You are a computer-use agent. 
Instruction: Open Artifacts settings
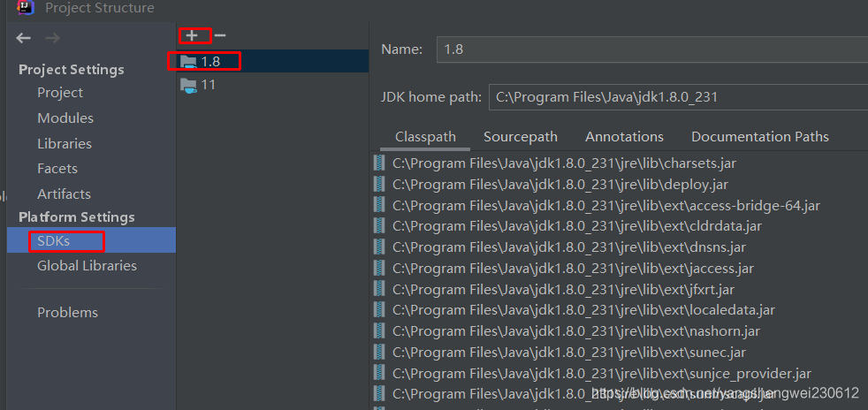65,194
